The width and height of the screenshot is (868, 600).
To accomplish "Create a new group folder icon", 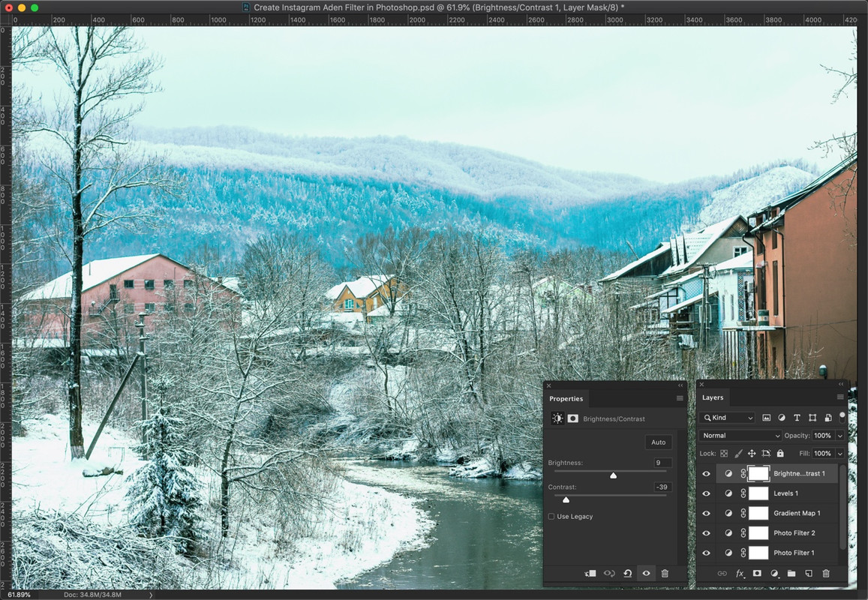I will (791, 574).
